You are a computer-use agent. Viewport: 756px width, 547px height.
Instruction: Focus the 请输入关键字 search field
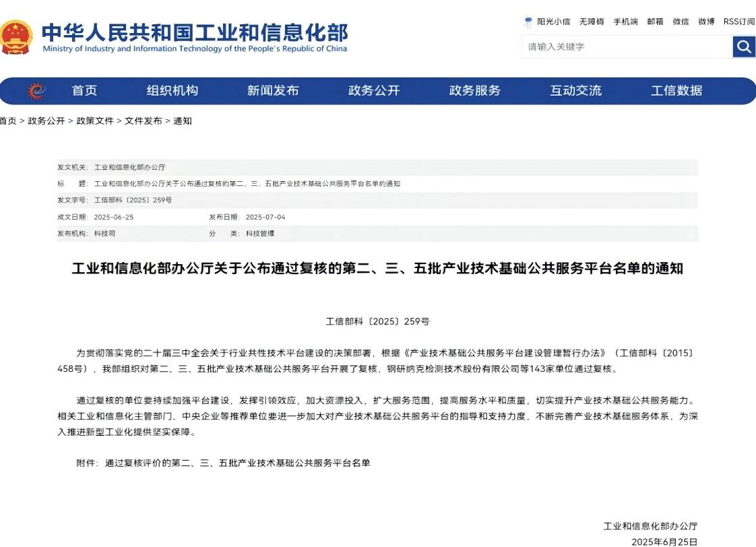[x=627, y=46]
